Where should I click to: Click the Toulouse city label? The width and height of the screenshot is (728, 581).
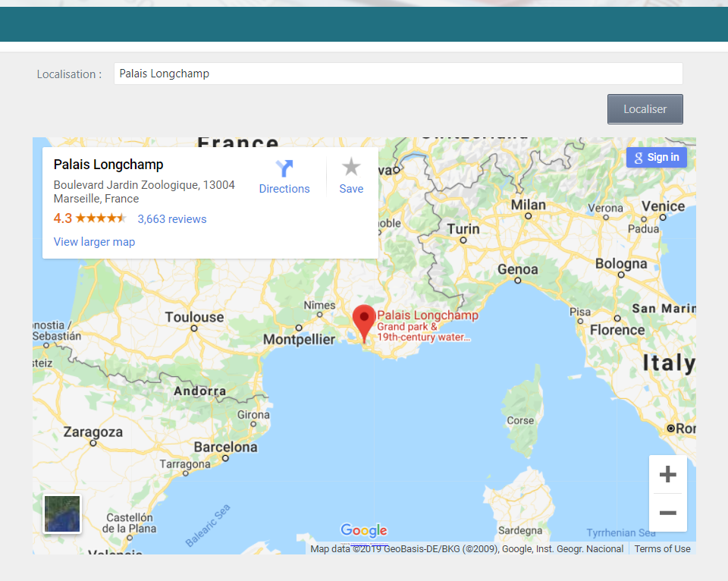[x=195, y=317]
